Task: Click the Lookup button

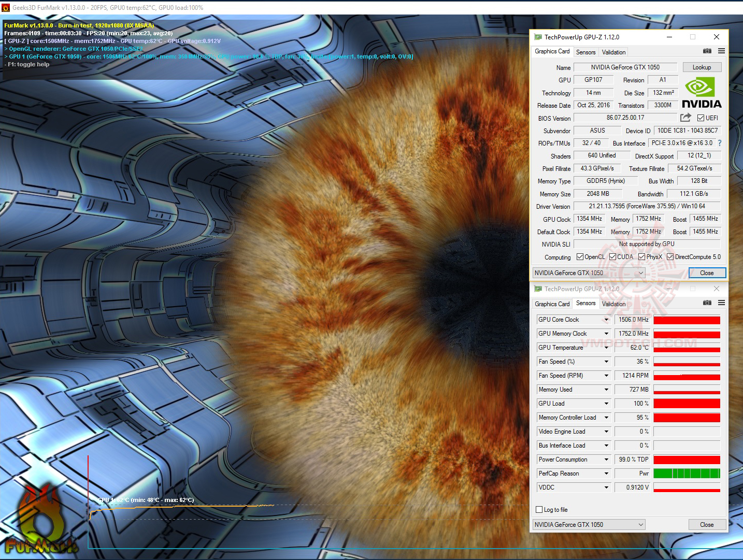Action: pyautogui.click(x=702, y=67)
